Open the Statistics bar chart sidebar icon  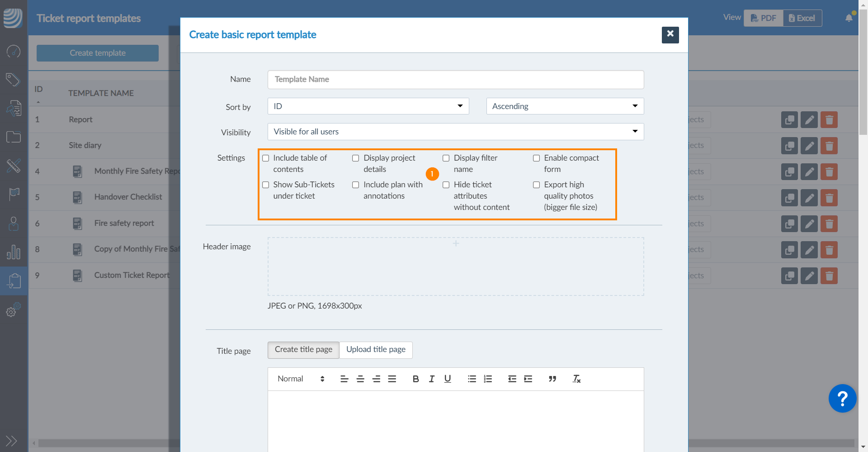click(13, 252)
